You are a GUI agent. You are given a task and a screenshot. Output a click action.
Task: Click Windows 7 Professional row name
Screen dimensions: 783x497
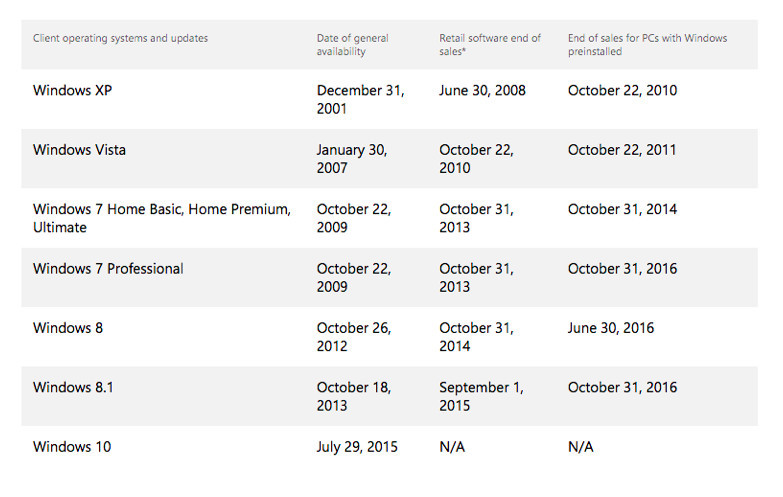pyautogui.click(x=108, y=268)
